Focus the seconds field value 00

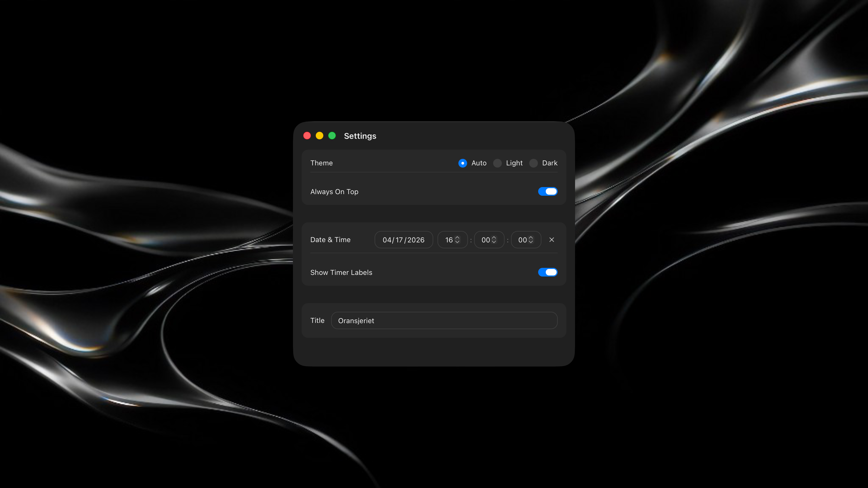[x=522, y=240]
